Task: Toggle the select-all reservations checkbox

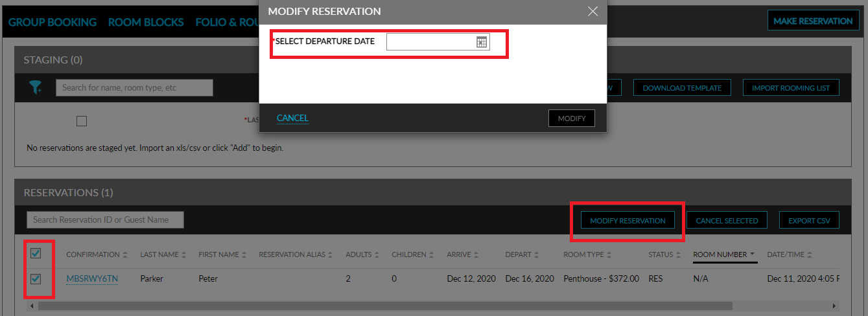Action: (x=36, y=254)
